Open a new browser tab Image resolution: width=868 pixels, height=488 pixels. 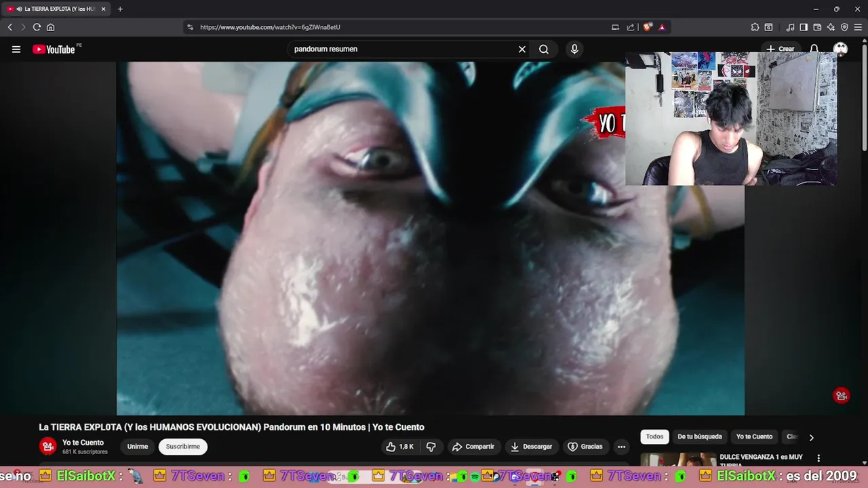point(120,9)
